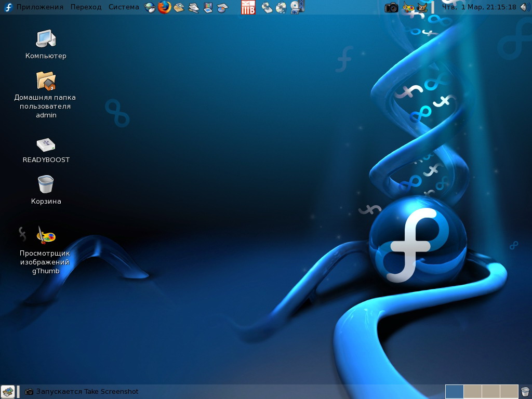Click the Запускается Take Screenshot taskbar entry
This screenshot has height=399, width=532.
pyautogui.click(x=82, y=392)
